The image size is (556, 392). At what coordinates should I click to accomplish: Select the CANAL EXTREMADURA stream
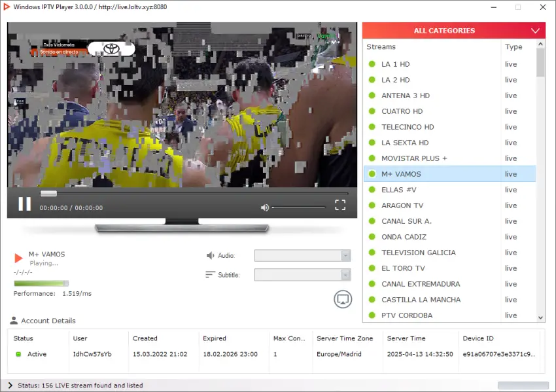click(x=449, y=284)
